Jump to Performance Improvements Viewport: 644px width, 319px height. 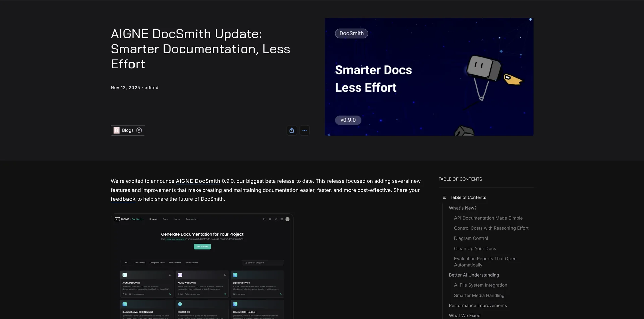(478, 306)
